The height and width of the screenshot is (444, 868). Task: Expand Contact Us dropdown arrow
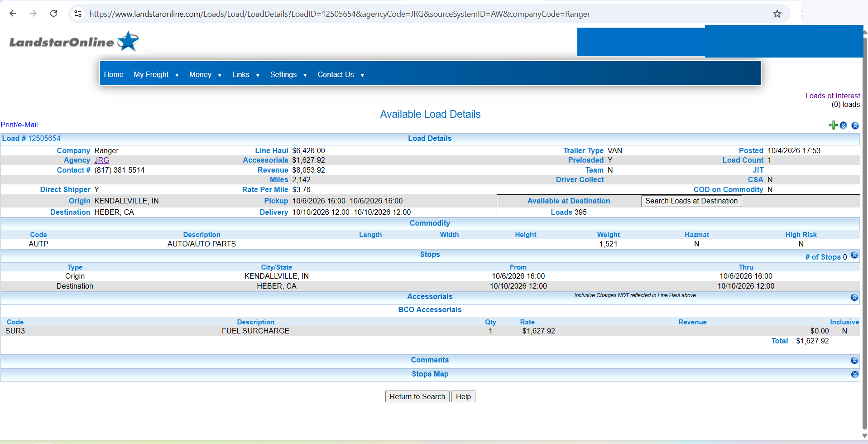coord(362,75)
